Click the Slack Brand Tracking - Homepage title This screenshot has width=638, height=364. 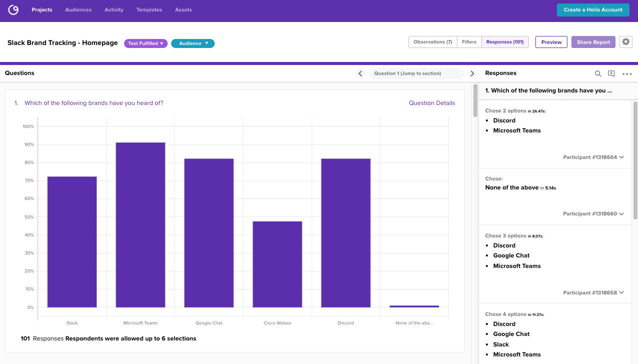point(63,43)
